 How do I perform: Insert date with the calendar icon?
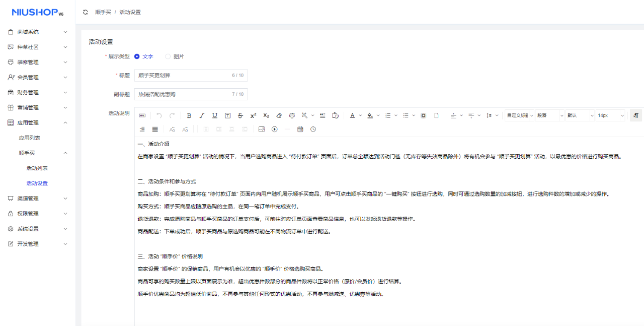[300, 129]
